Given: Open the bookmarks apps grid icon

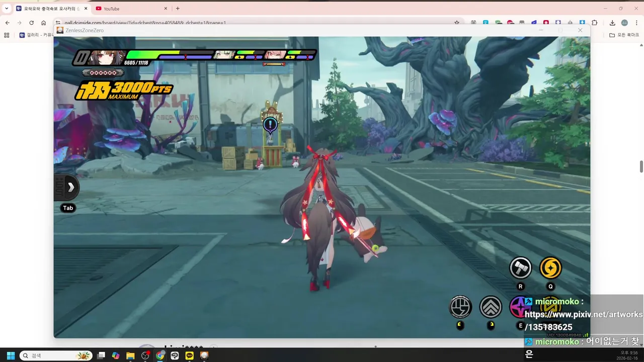Looking at the screenshot, I should pyautogui.click(x=7, y=35).
